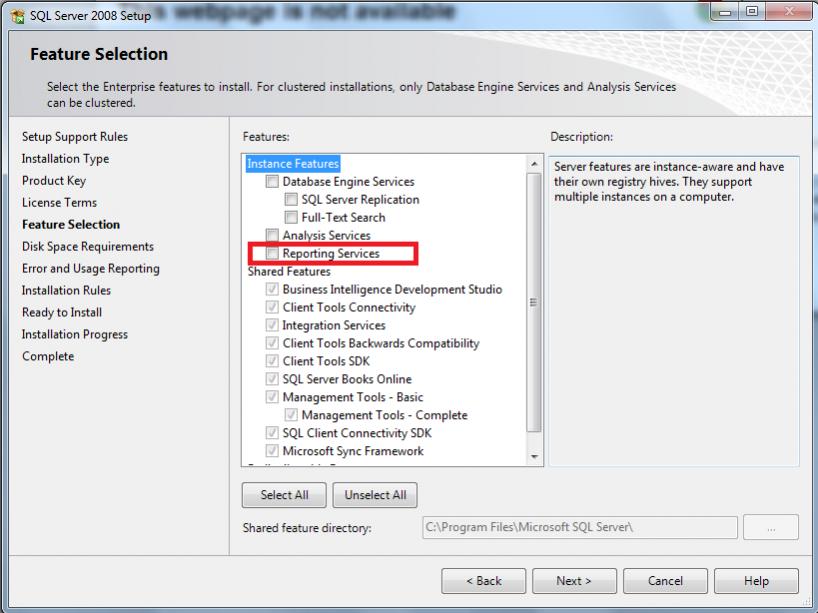The image size is (818, 613).
Task: Open the Complete step
Action: pyautogui.click(x=48, y=356)
